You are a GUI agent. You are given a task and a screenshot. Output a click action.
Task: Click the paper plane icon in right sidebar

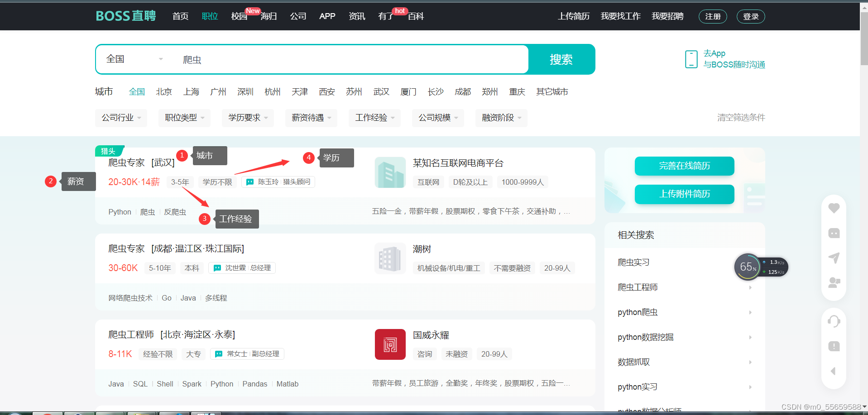click(x=834, y=258)
